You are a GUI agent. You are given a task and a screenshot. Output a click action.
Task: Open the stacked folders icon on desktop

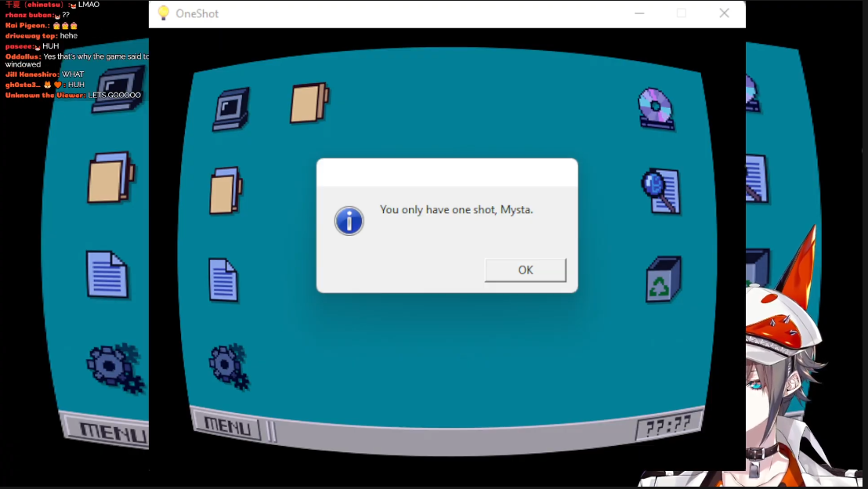tap(226, 190)
